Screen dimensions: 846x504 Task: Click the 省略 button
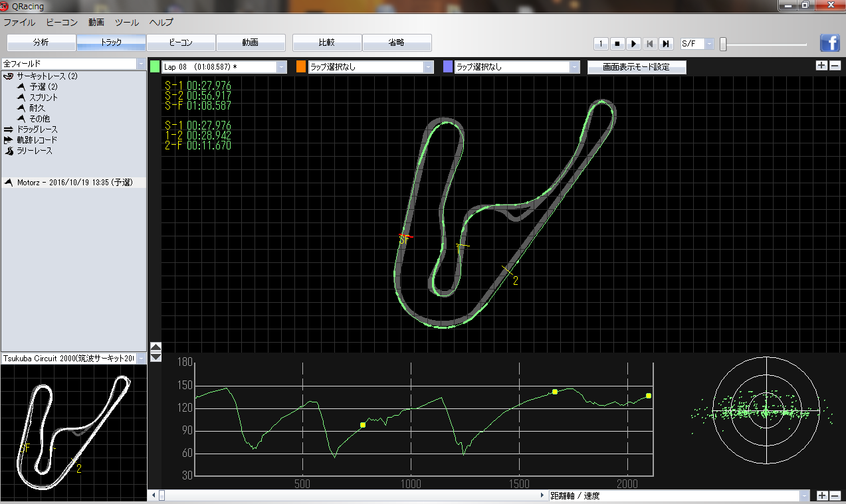(397, 42)
